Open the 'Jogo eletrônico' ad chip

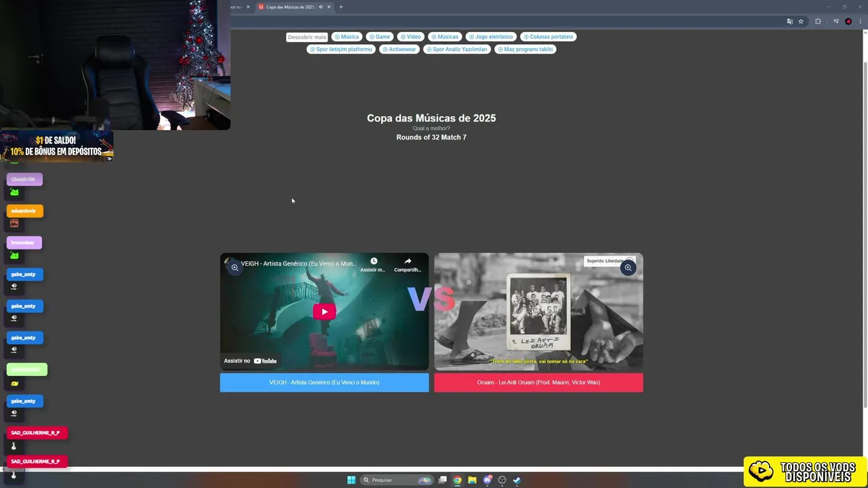490,37
